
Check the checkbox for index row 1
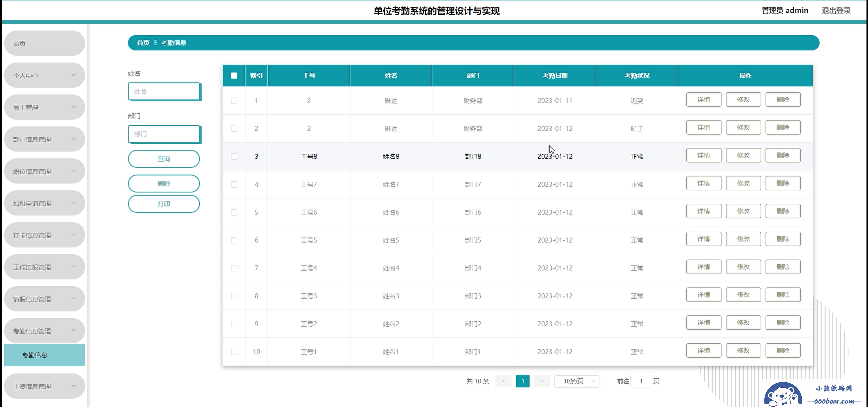point(234,101)
